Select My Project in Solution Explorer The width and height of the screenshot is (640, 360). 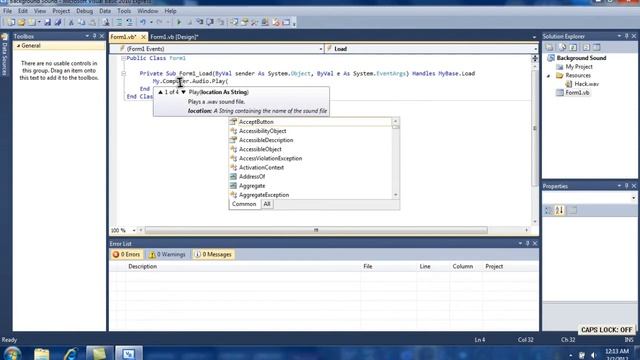(578, 67)
